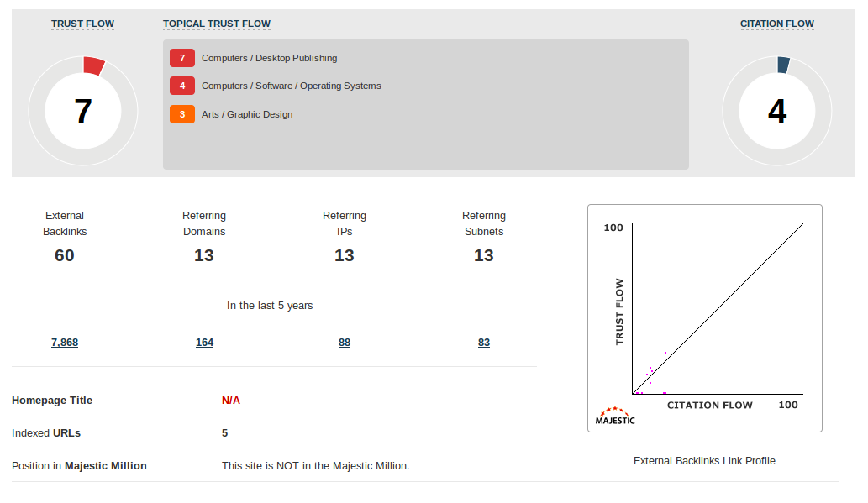
Task: Click the Homepage Title label
Action: (x=52, y=400)
